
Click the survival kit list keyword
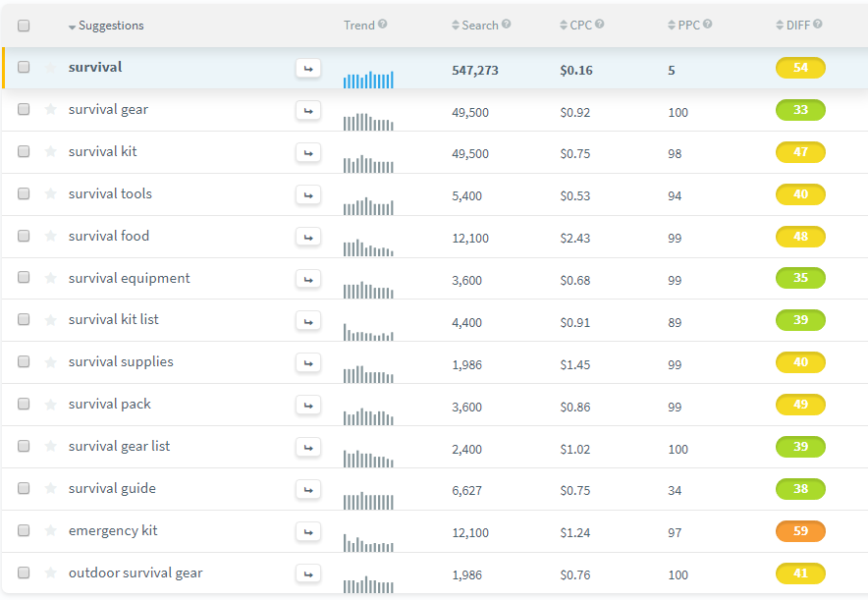tap(113, 320)
